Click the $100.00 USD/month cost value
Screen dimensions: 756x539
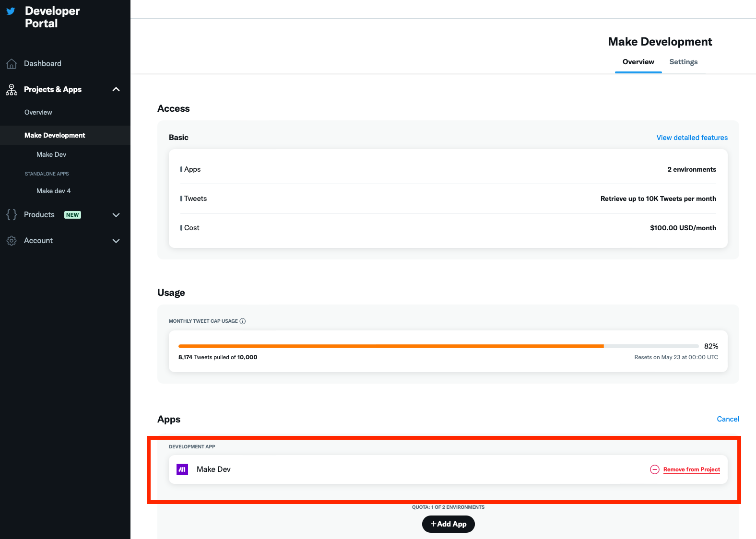683,228
